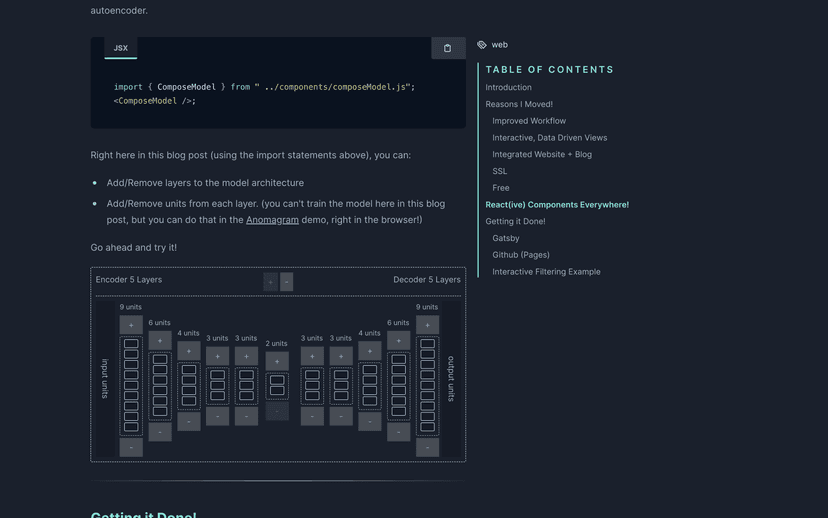The width and height of the screenshot is (828, 518).
Task: Add a unit to the 9-unit input layer
Action: (x=131, y=325)
